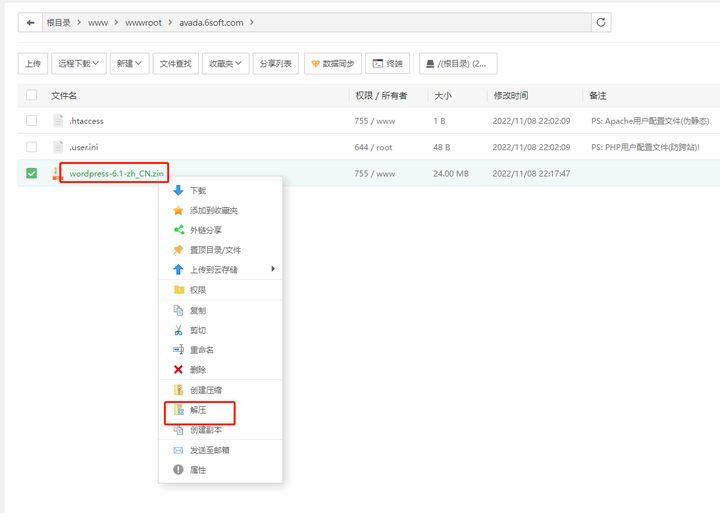Sort by 修改时间 column header
This screenshot has height=513, width=720.
point(511,96)
